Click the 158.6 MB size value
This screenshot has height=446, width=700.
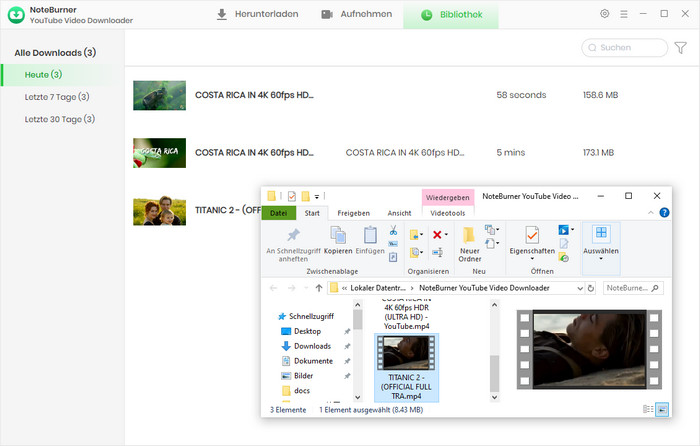[600, 95]
